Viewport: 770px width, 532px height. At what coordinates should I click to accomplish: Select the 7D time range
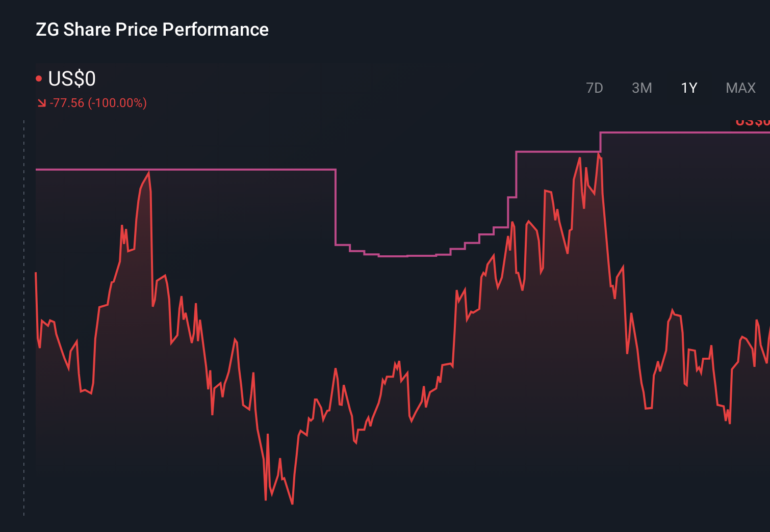coord(595,88)
